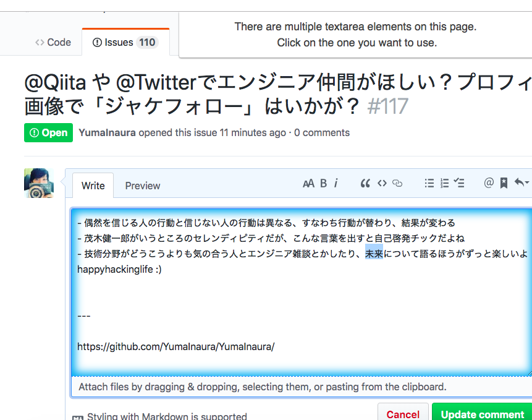This screenshot has height=420, width=532.
Task: Switch to the Preview tab
Action: 143,186
